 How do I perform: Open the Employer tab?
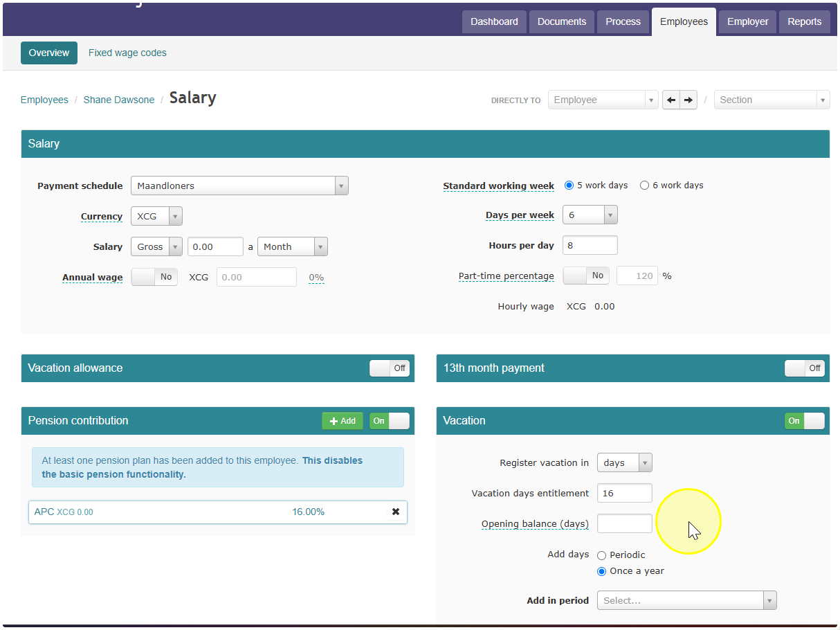coord(748,21)
